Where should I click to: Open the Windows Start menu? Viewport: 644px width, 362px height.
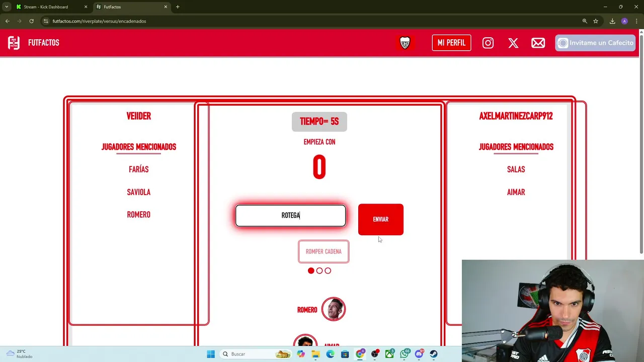tap(211, 354)
